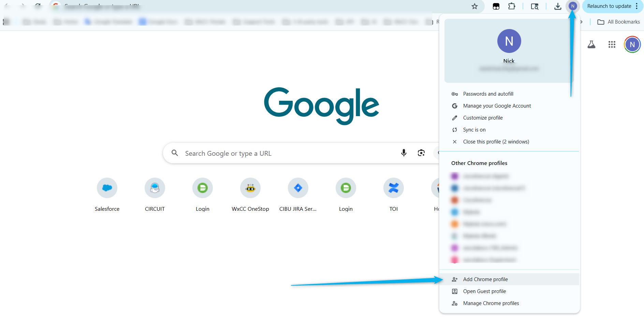Open the Downloads icon in toolbar
The height and width of the screenshot is (332, 644).
[x=558, y=6]
